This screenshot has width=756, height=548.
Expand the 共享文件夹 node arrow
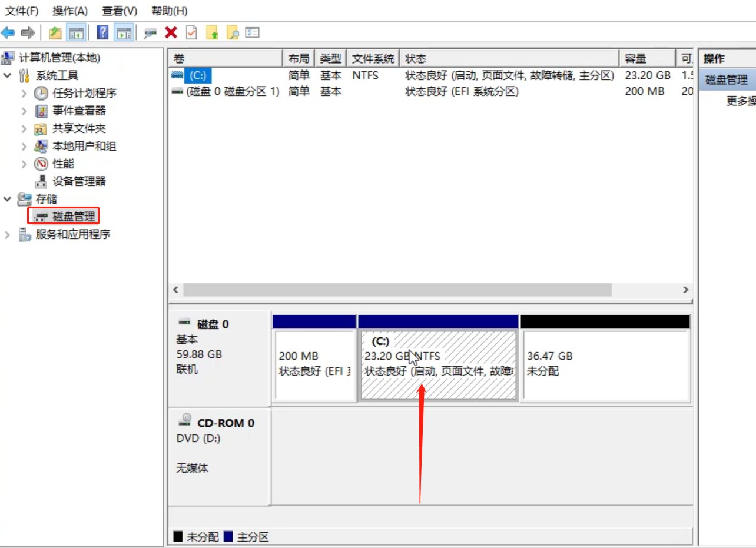[24, 128]
